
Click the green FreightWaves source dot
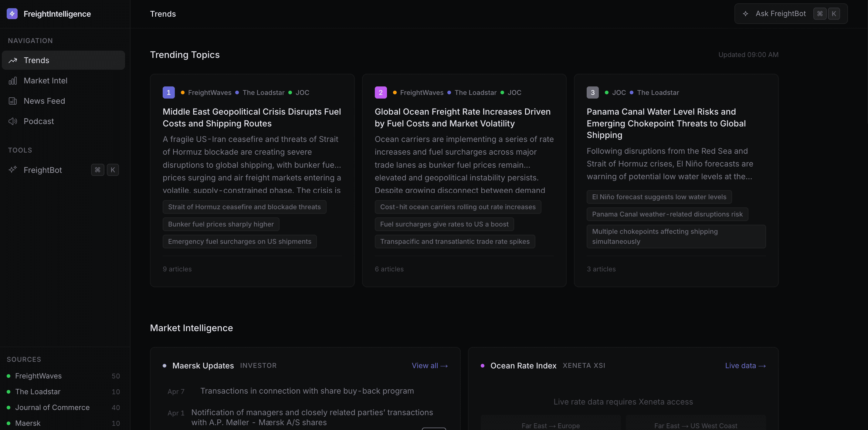[x=8, y=376]
